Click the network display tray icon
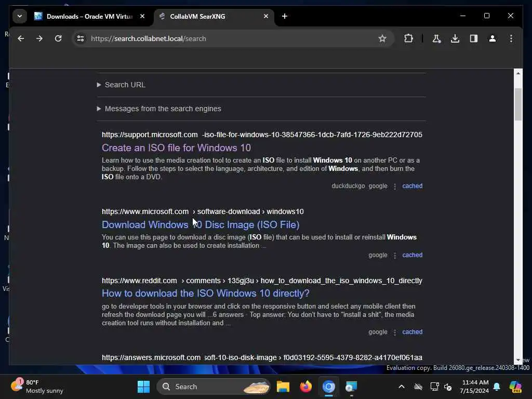Image resolution: width=532 pixels, height=399 pixels. 434,387
